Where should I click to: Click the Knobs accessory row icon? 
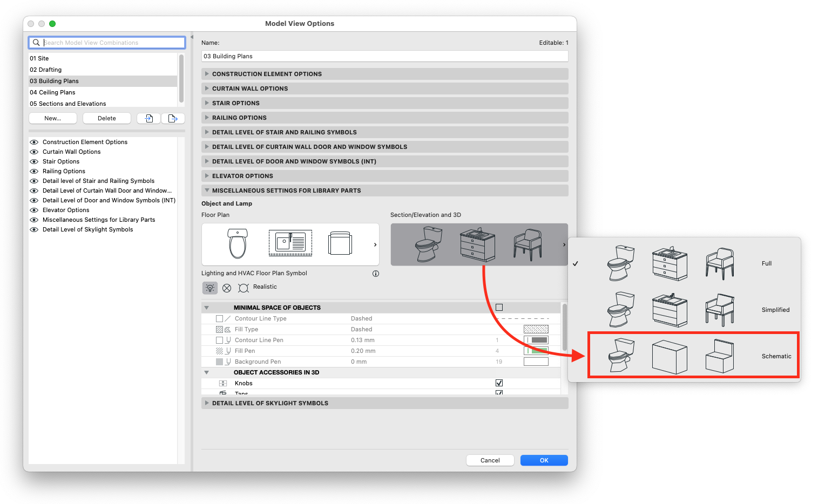223,383
